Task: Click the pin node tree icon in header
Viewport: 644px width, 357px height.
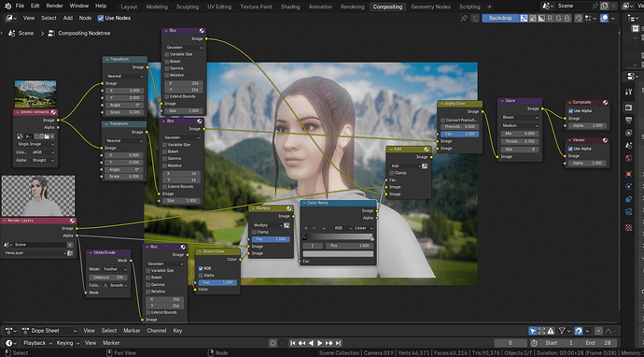Action: point(464,18)
